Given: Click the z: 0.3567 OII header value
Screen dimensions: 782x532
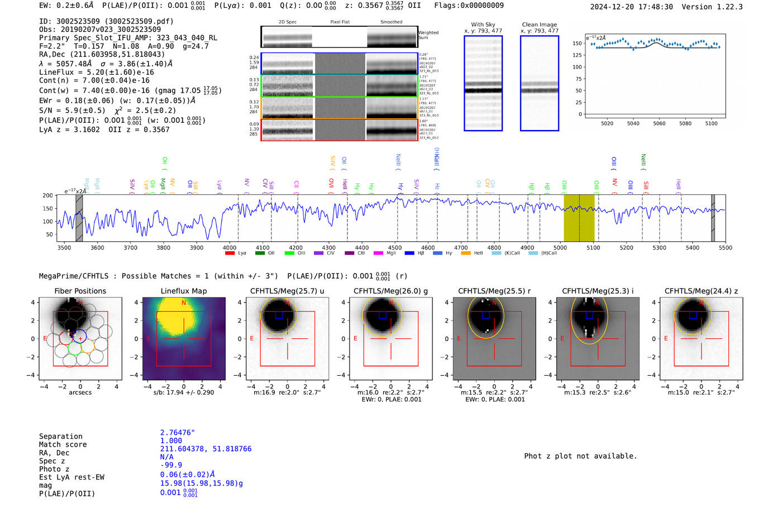Looking at the screenshot, I should (x=383, y=6).
